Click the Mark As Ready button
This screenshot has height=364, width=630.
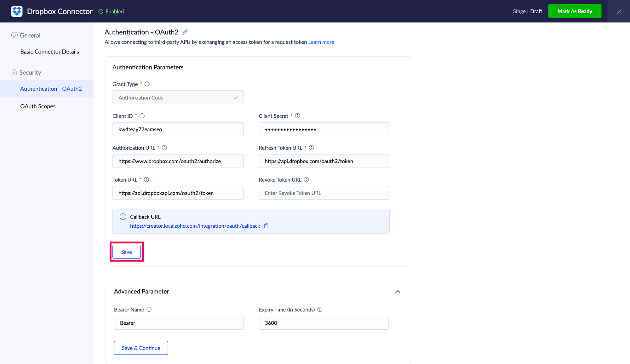click(x=575, y=11)
